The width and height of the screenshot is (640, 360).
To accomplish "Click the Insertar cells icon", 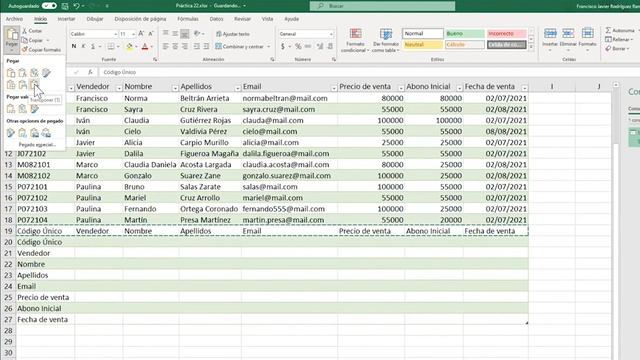I will 550,39.
